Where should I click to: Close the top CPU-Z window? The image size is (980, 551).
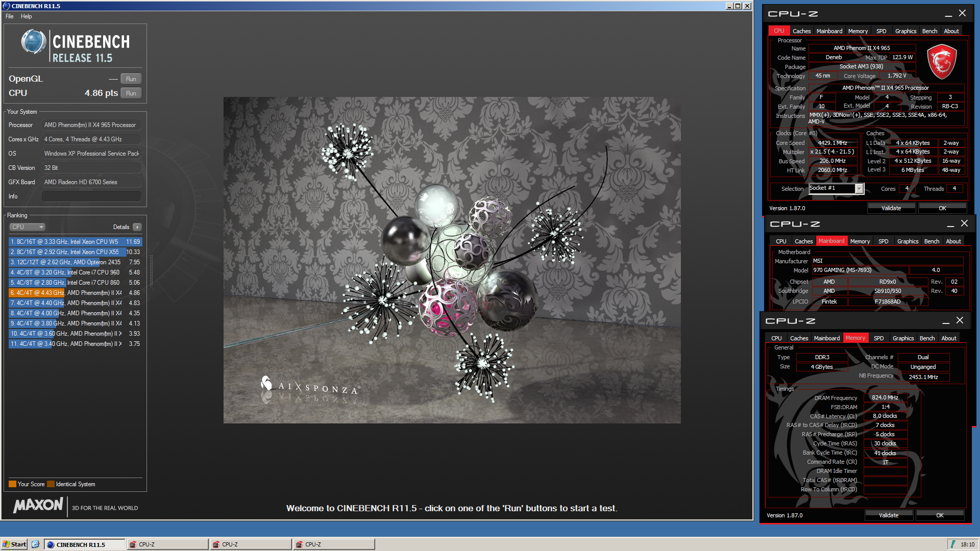click(962, 13)
